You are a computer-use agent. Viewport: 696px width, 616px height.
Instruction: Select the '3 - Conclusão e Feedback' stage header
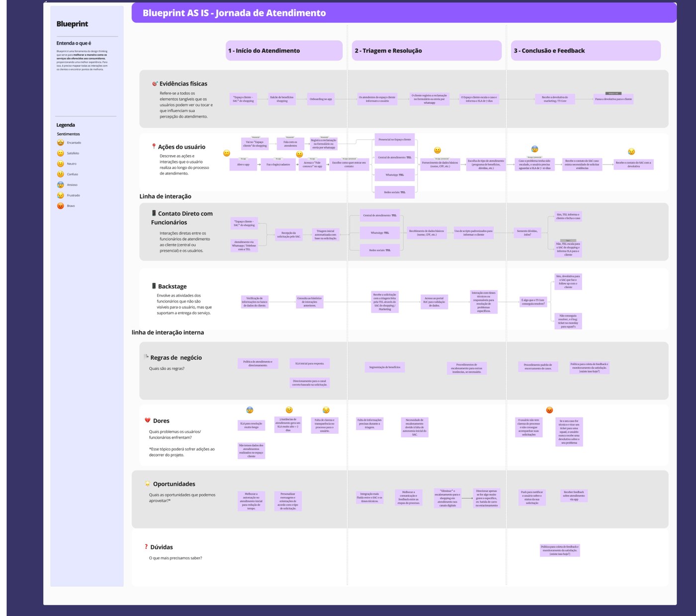[586, 51]
